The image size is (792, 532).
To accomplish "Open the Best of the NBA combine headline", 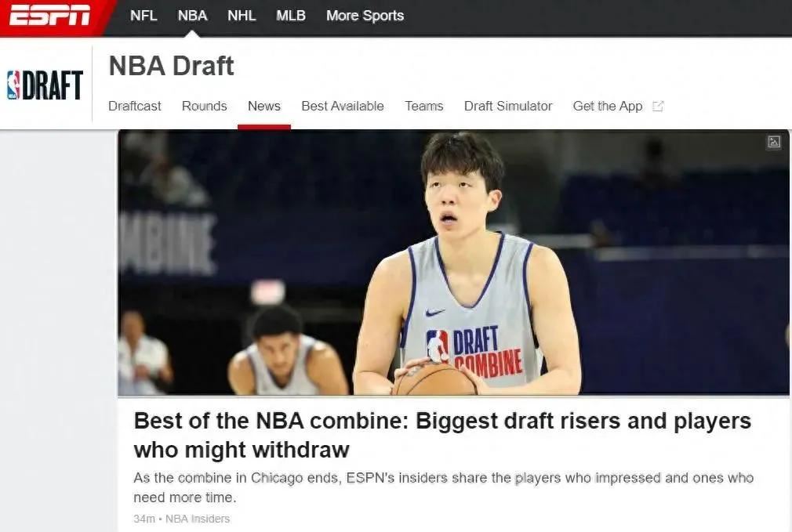I will [442, 435].
